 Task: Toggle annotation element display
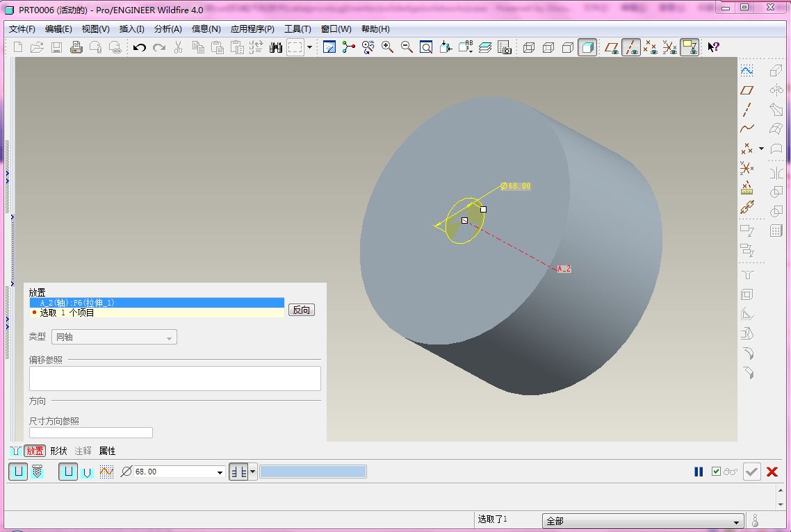[690, 47]
